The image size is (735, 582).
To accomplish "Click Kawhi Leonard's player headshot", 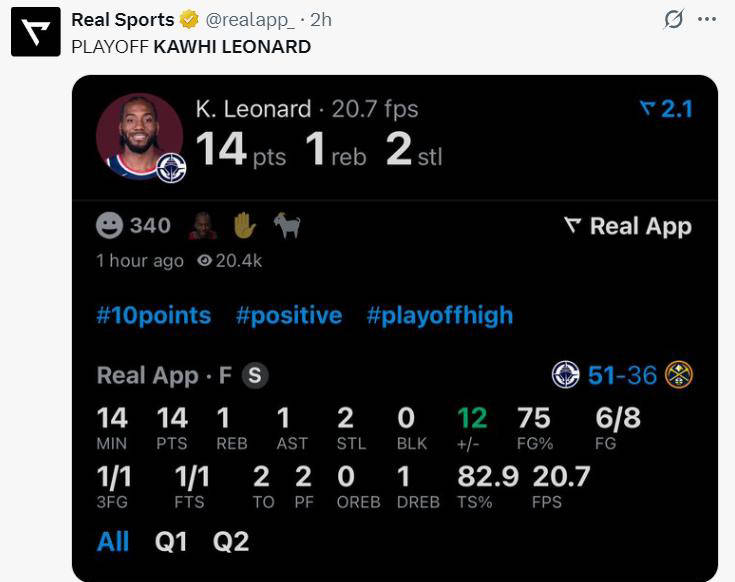I will 139,137.
